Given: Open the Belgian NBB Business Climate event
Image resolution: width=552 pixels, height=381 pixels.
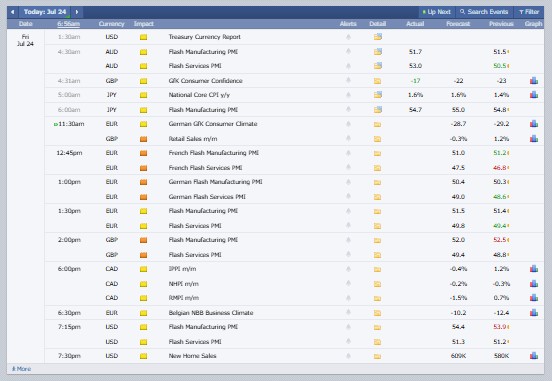Looking at the screenshot, I should pyautogui.click(x=211, y=313).
